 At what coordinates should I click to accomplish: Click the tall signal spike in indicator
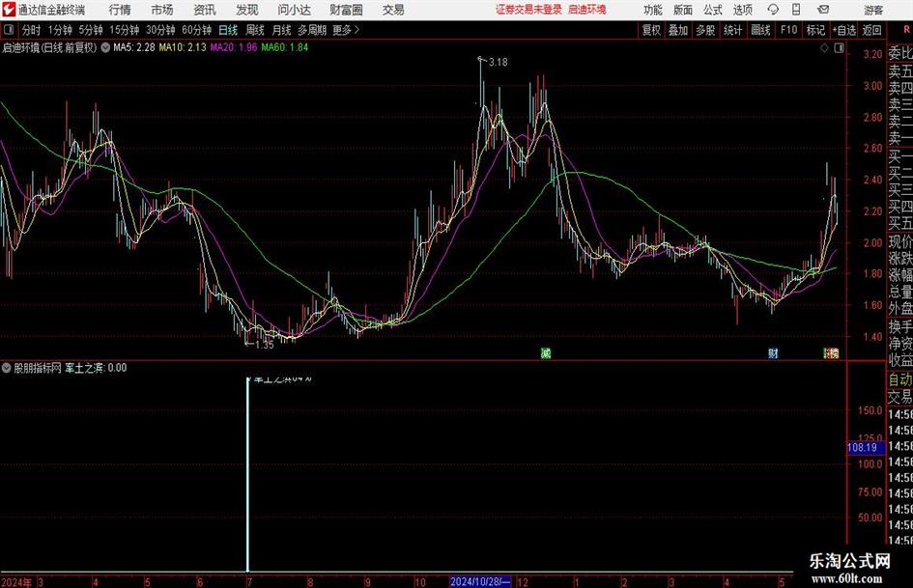pos(247,474)
